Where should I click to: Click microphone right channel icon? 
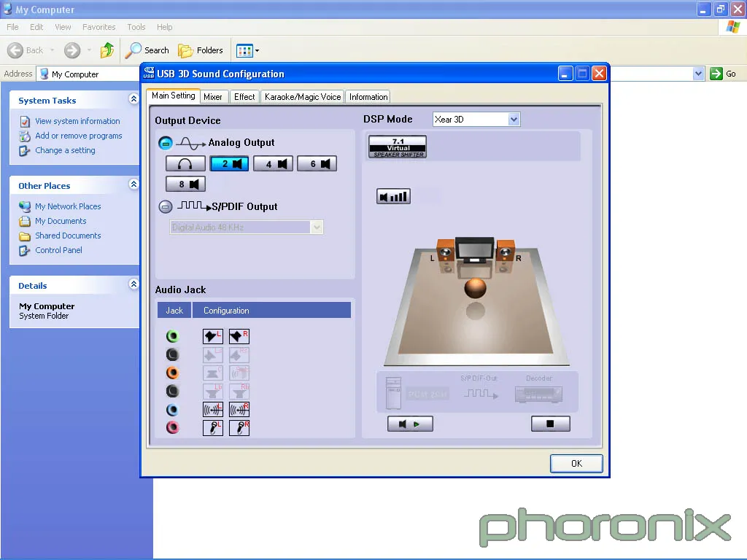coord(239,427)
